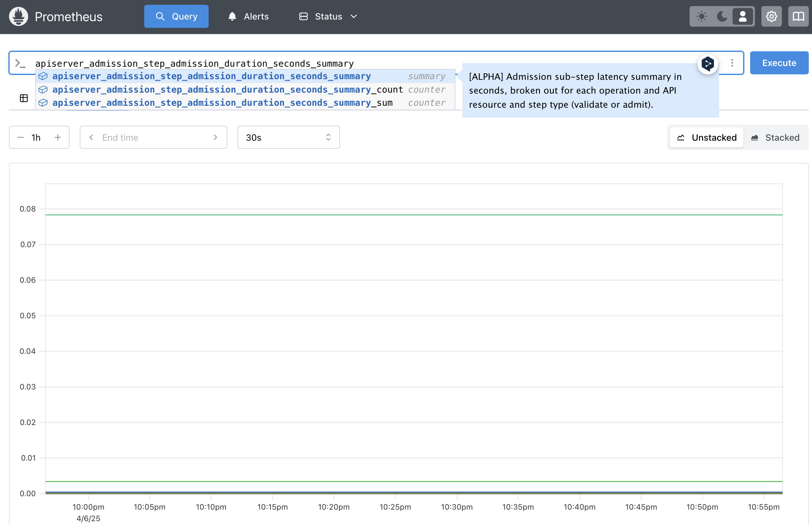Go to next end time arrow
The image size is (812, 525).
tap(215, 137)
